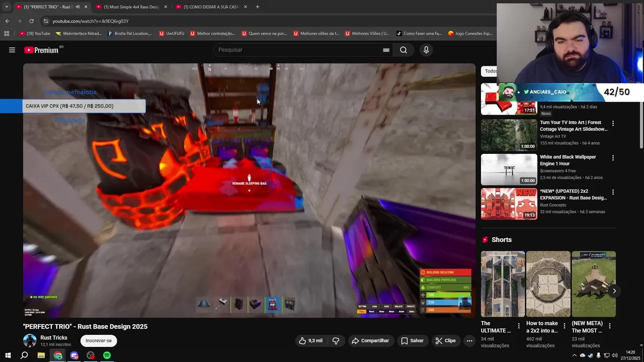644x362 pixels.
Task: Dislike the video
Action: (336, 341)
